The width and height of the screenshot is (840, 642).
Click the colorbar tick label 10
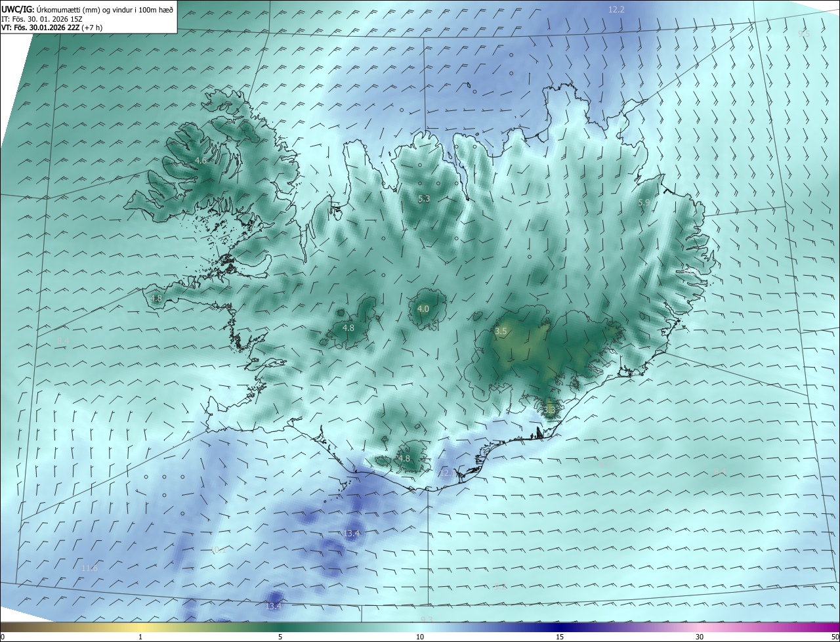tap(420, 637)
